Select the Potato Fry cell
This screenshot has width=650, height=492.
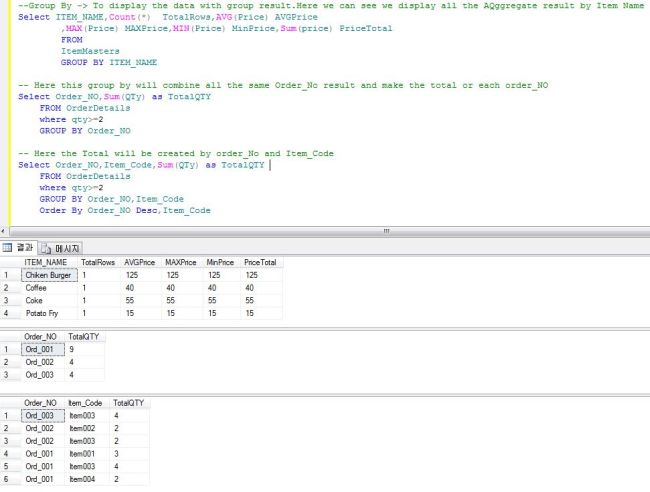coord(42,313)
